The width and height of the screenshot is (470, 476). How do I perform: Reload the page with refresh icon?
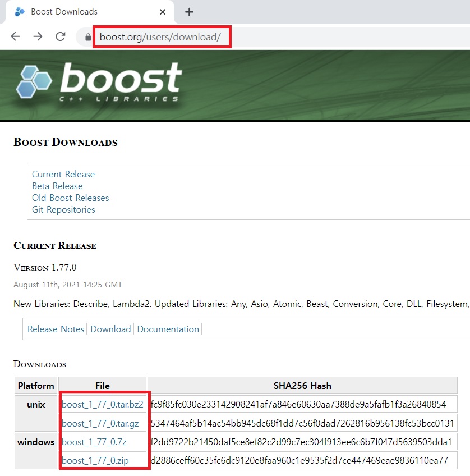(x=61, y=36)
